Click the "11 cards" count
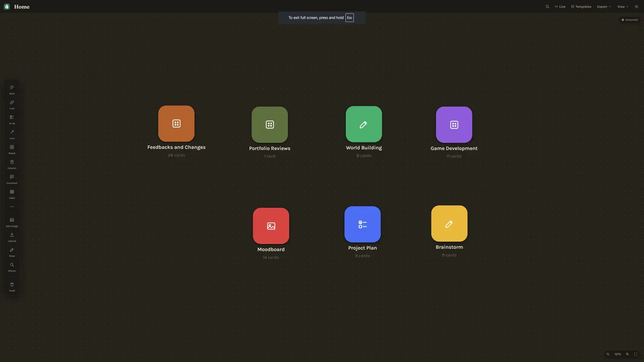The width and height of the screenshot is (644, 362). 454,156
